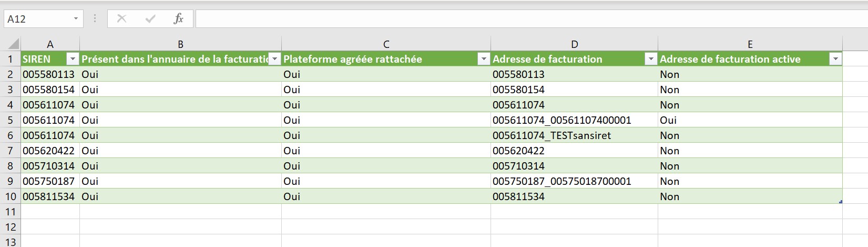
Task: Click into the formula bar input
Action: 531,19
